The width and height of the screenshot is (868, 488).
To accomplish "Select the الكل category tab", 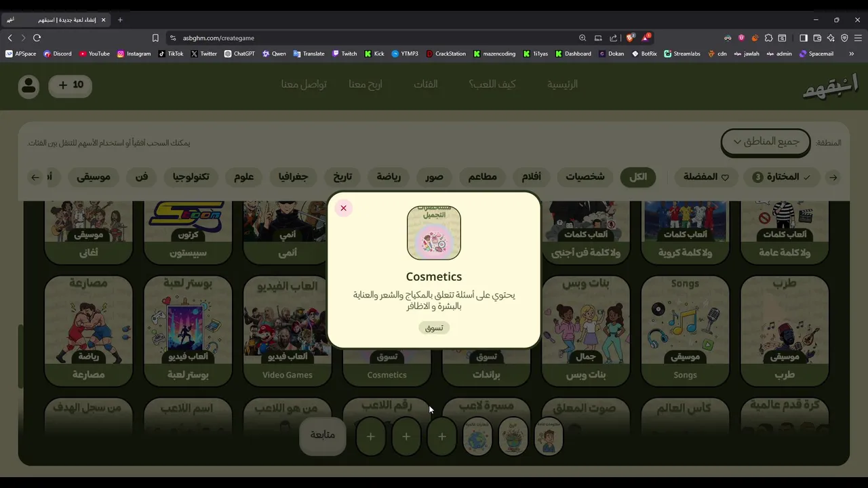I will pyautogui.click(x=638, y=177).
